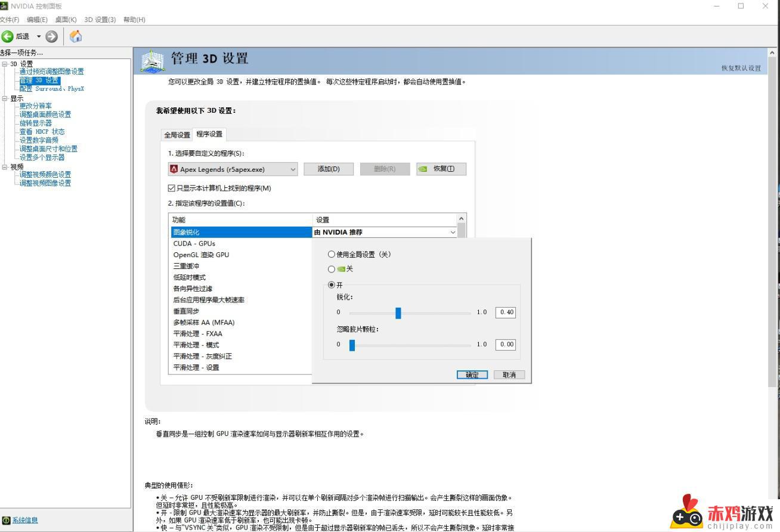The image size is (780, 532).
Task: Select 设置数字音频 tree item
Action: (x=39, y=140)
